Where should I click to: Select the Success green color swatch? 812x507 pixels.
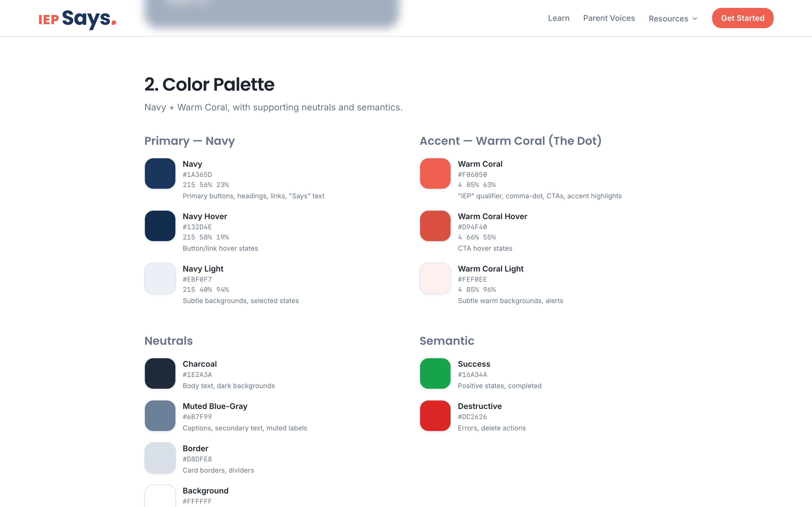[x=435, y=373]
